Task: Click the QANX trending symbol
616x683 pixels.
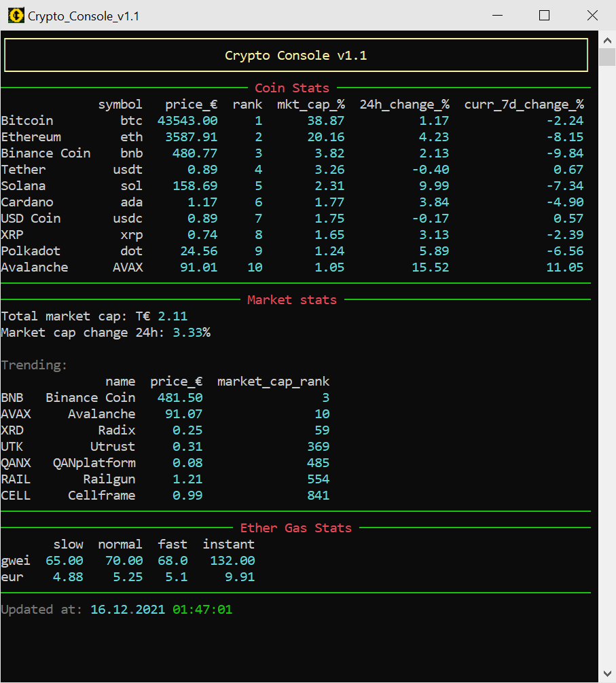Action: click(x=16, y=463)
